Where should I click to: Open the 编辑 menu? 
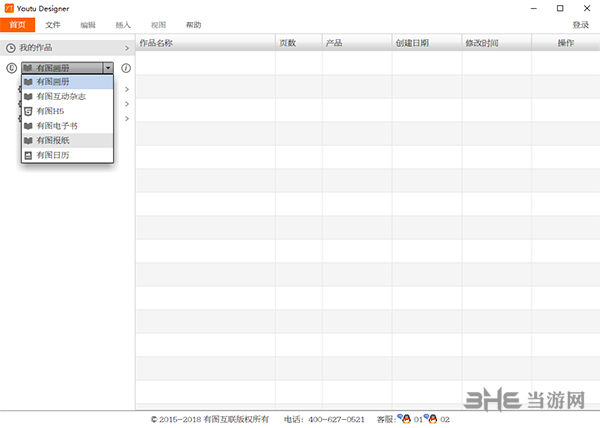coord(88,25)
